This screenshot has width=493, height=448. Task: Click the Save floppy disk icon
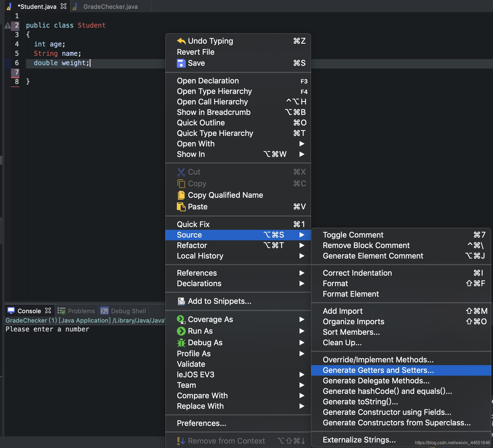coord(181,63)
